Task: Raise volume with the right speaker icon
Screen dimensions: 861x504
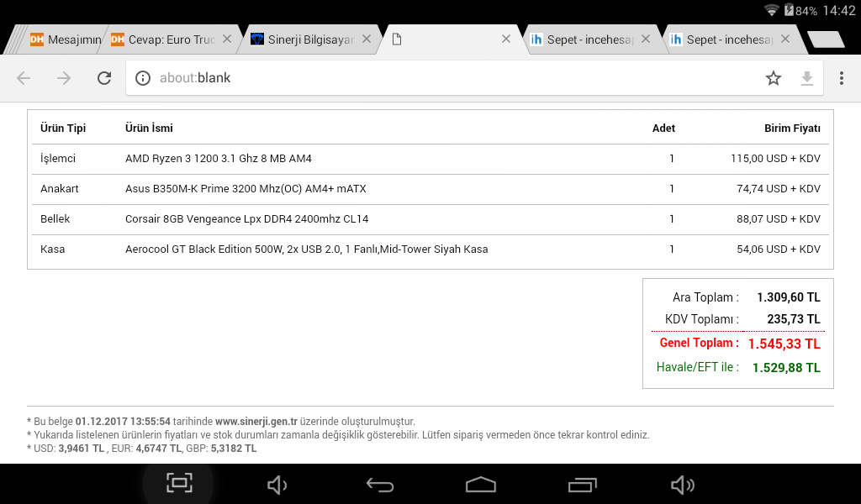Action: pyautogui.click(x=682, y=485)
